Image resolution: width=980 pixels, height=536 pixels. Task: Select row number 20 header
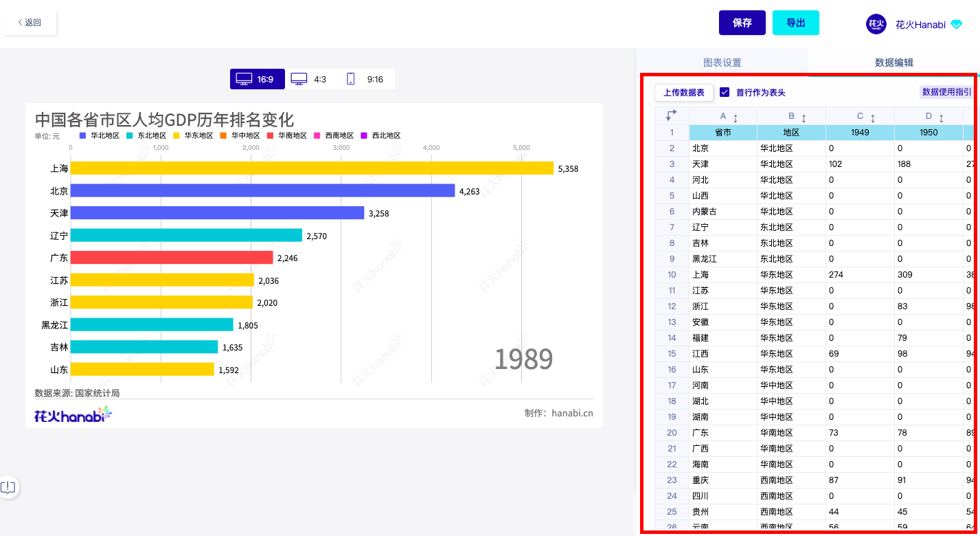tap(672, 433)
